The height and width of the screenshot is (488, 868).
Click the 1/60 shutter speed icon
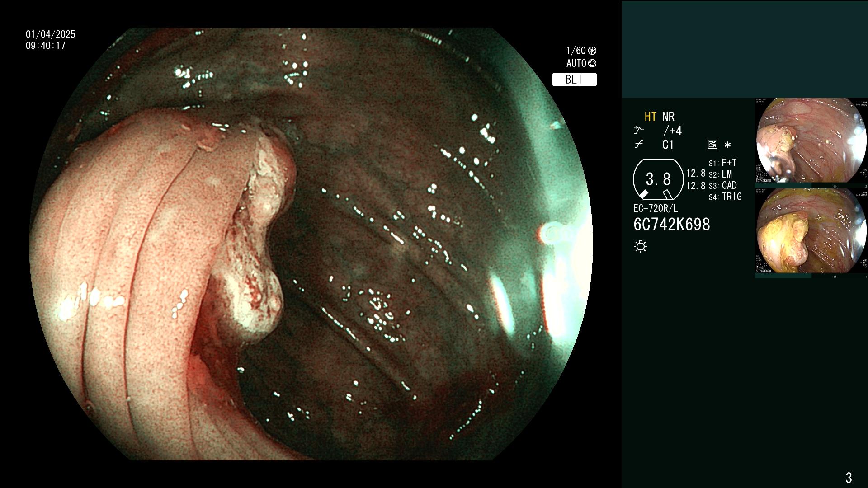point(592,51)
